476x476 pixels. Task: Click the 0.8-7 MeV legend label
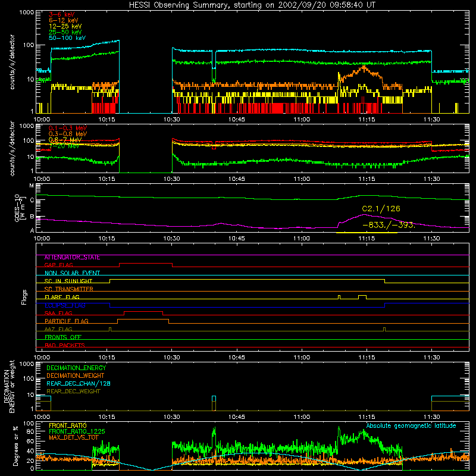tap(65, 140)
